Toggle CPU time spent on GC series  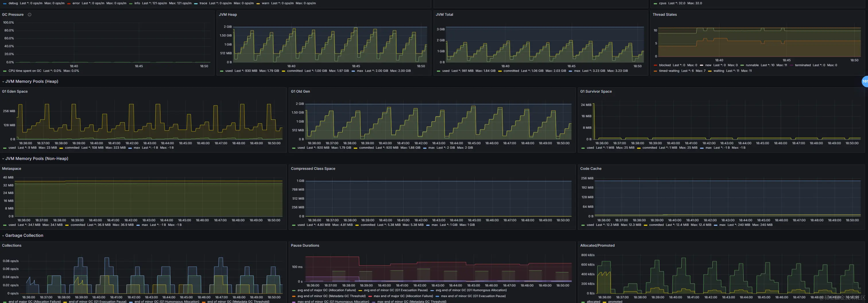point(25,71)
